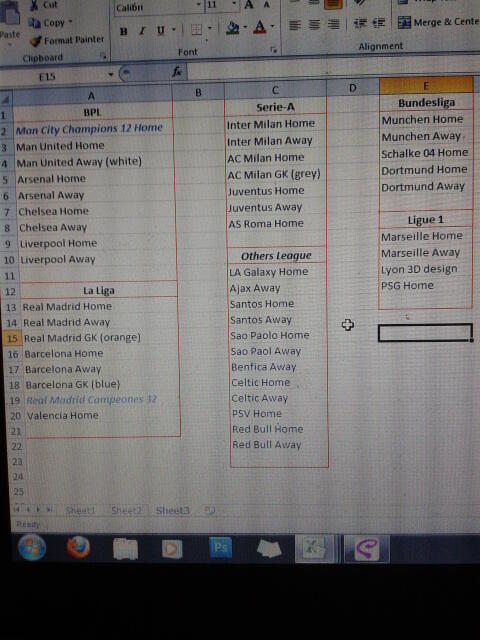Select the cell 'AC Milan GK (grey)'

click(x=276, y=174)
